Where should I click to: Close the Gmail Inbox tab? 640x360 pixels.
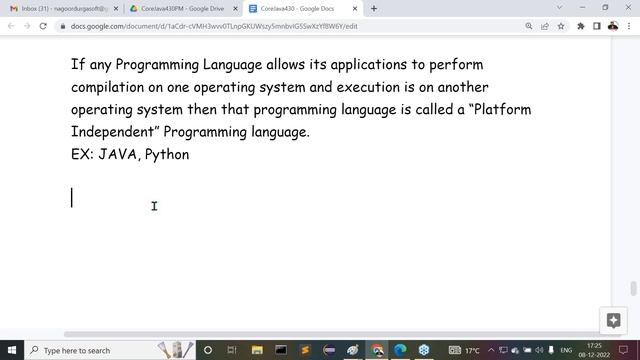pyautogui.click(x=116, y=8)
